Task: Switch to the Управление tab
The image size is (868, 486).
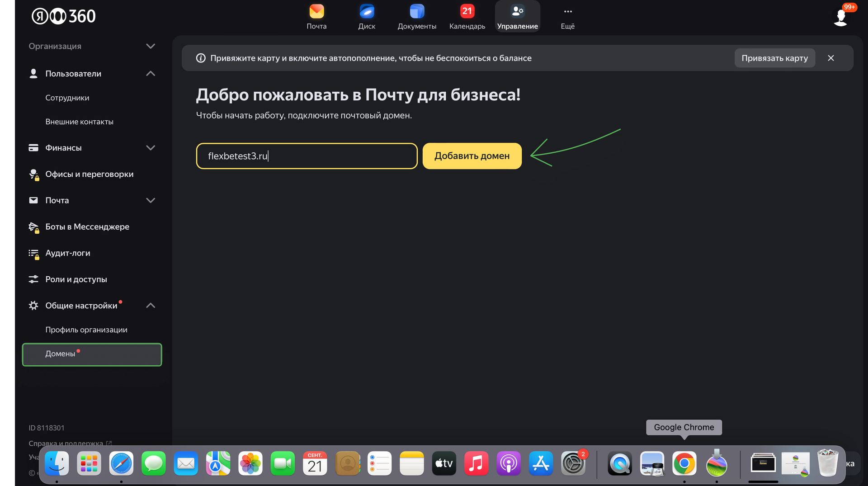Action: (x=517, y=16)
